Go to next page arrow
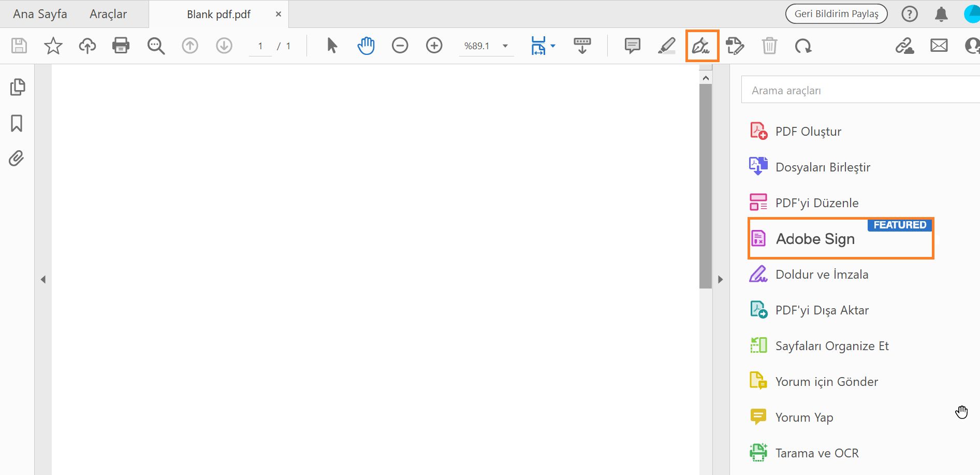The height and width of the screenshot is (475, 980). [x=224, y=46]
